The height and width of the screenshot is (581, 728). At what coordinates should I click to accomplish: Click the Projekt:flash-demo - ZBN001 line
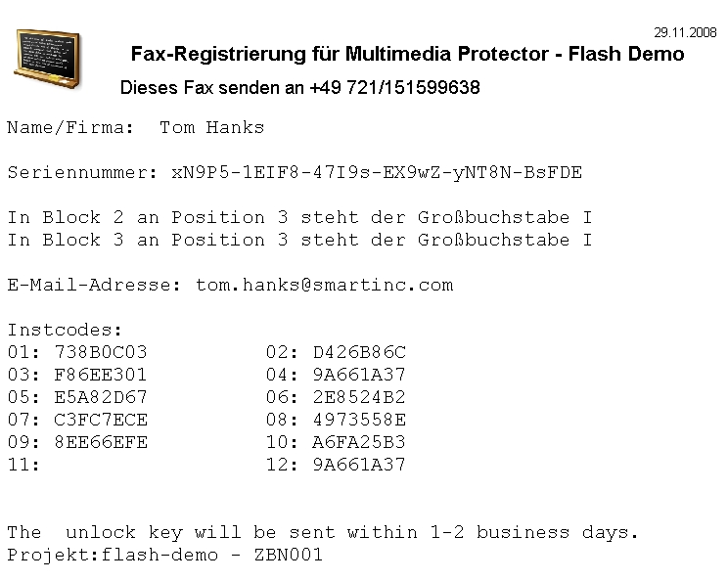164,556
